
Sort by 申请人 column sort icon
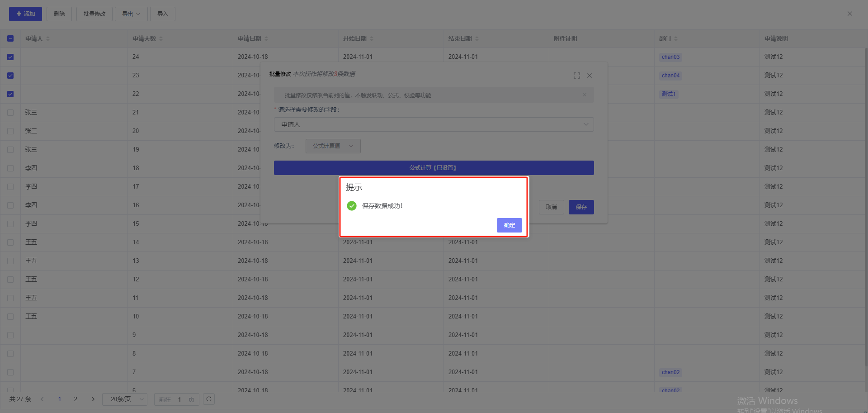point(48,39)
